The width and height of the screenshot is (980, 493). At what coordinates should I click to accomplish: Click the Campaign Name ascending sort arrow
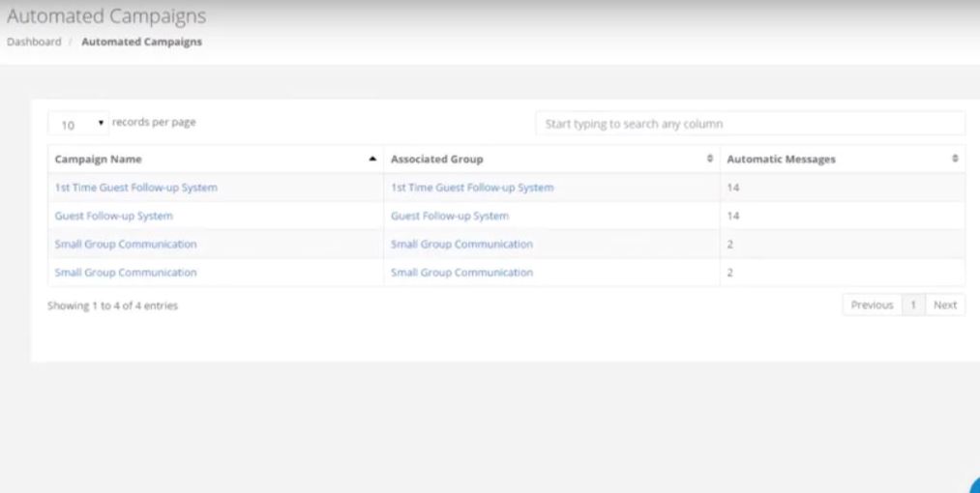372,159
